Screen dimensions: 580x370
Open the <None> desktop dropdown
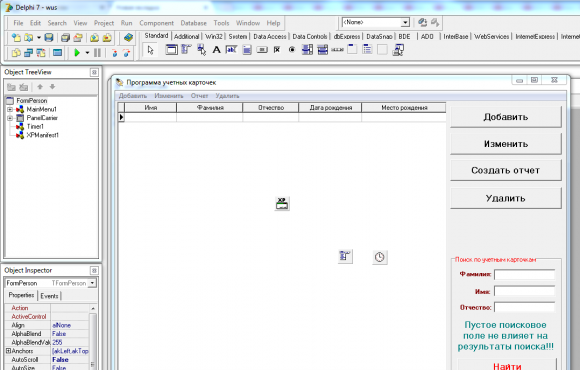coord(405,23)
